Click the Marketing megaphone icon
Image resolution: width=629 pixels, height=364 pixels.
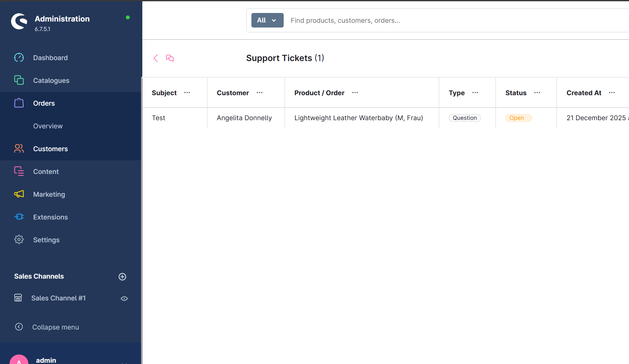19,194
